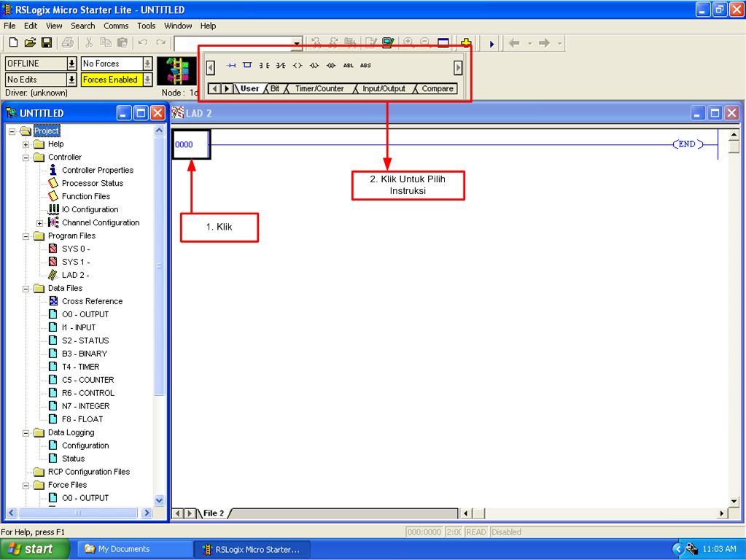The image size is (746, 560).
Task: Switch to the Bit instruction tab
Action: coord(275,88)
